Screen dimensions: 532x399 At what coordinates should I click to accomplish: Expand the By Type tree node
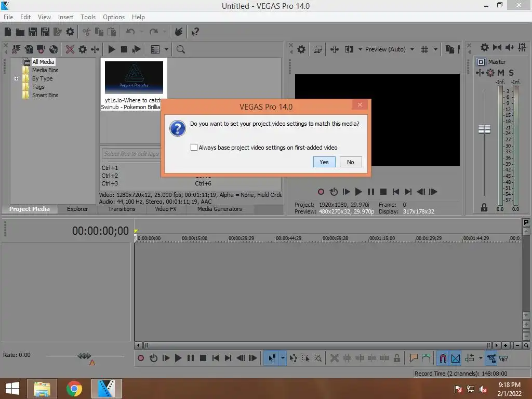[16, 79]
